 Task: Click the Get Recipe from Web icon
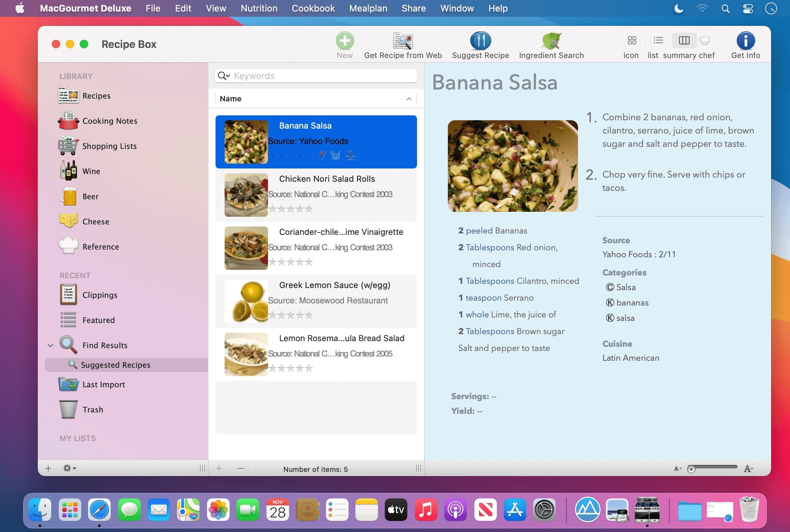click(x=403, y=41)
